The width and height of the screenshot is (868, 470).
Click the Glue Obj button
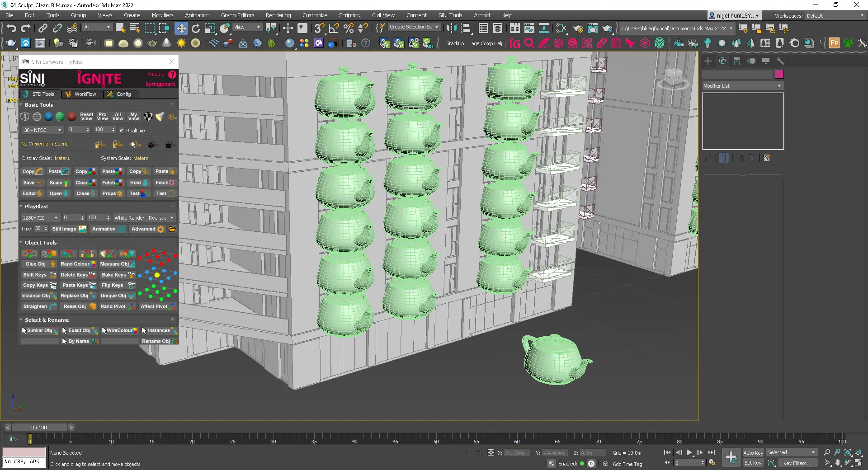coord(40,264)
